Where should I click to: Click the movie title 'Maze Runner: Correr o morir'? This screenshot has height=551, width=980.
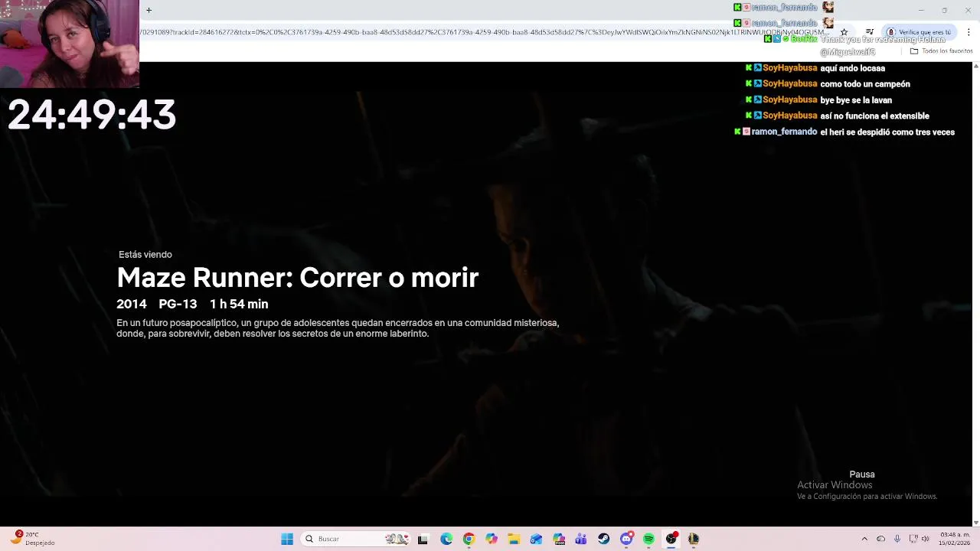click(298, 277)
